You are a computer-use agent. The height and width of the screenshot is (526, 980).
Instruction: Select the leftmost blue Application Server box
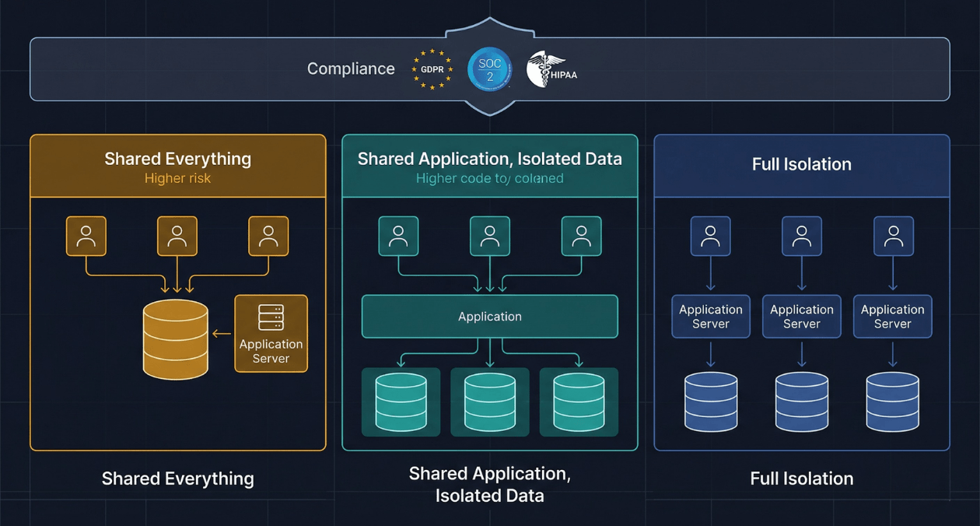point(711,317)
